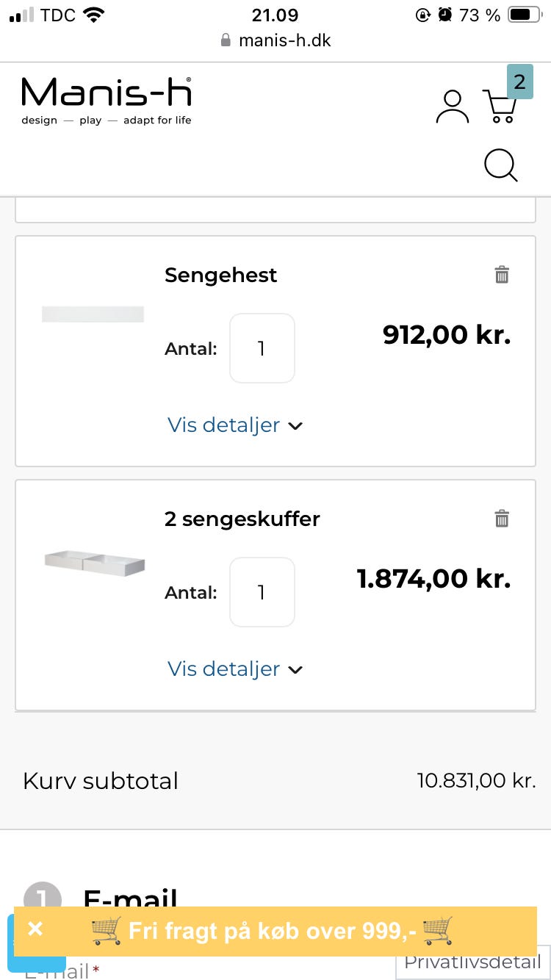Expand Vis detaljer under Sengehest

coord(235,425)
